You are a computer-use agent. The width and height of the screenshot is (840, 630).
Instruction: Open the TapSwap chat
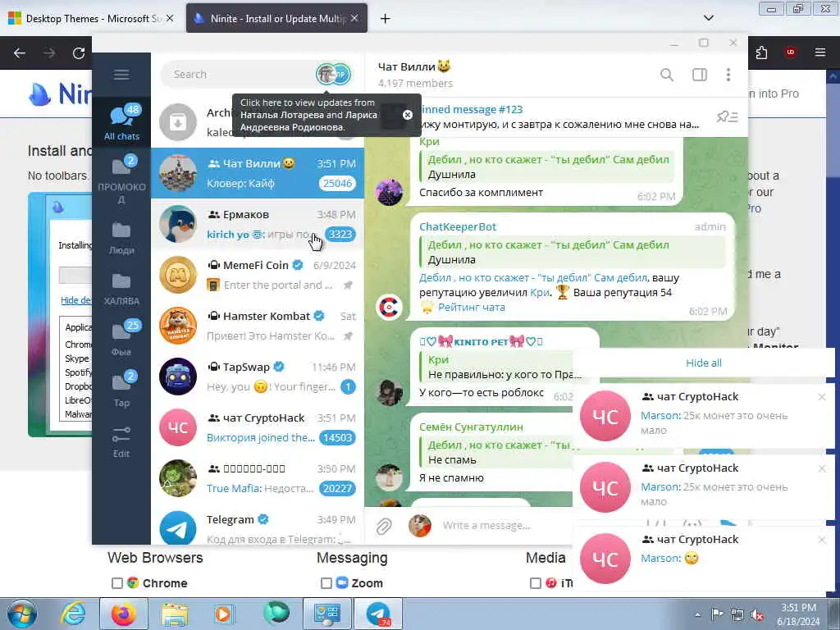(258, 377)
